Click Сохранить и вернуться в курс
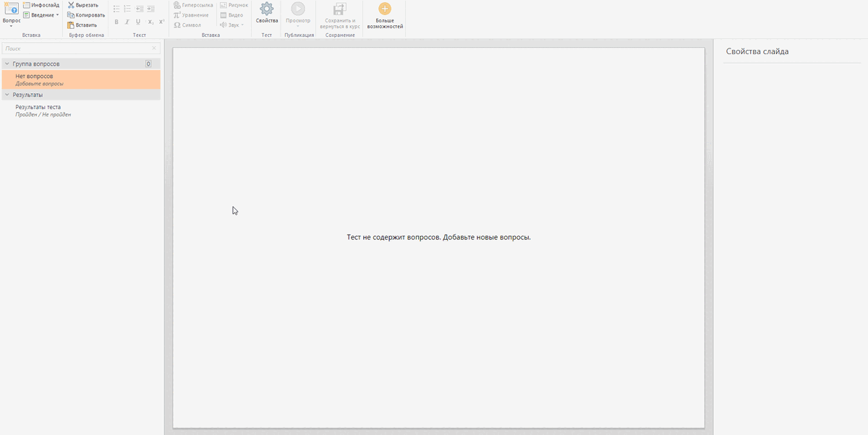 [340, 14]
